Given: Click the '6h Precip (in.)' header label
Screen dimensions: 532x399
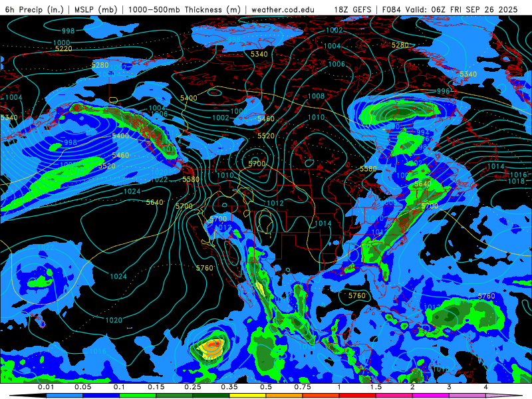Looking at the screenshot, I should pos(35,9).
